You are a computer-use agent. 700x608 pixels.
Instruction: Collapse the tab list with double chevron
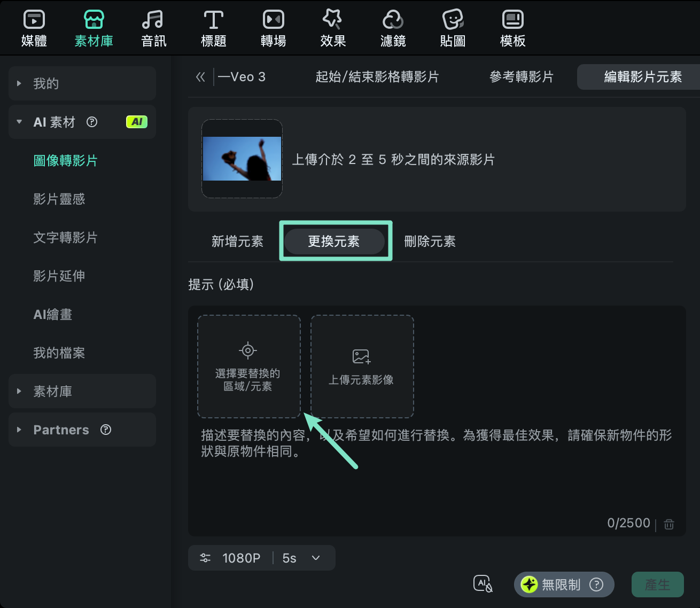[x=200, y=77]
